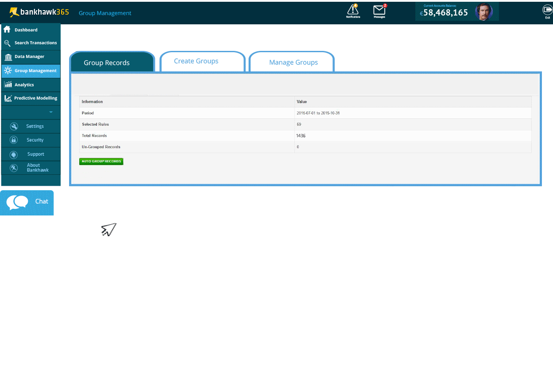Open the Notifications alert icon
553x392 pixels.
tap(353, 10)
